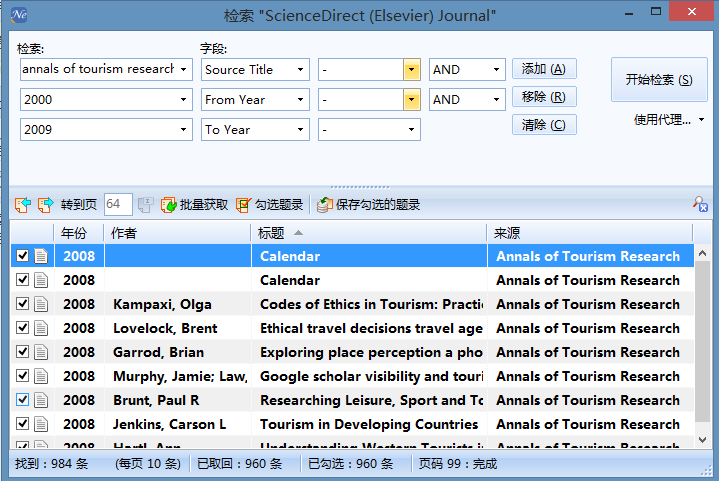The height and width of the screenshot is (481, 719).
Task: Open the 使用代理 proxy dropdown
Action: [x=702, y=120]
